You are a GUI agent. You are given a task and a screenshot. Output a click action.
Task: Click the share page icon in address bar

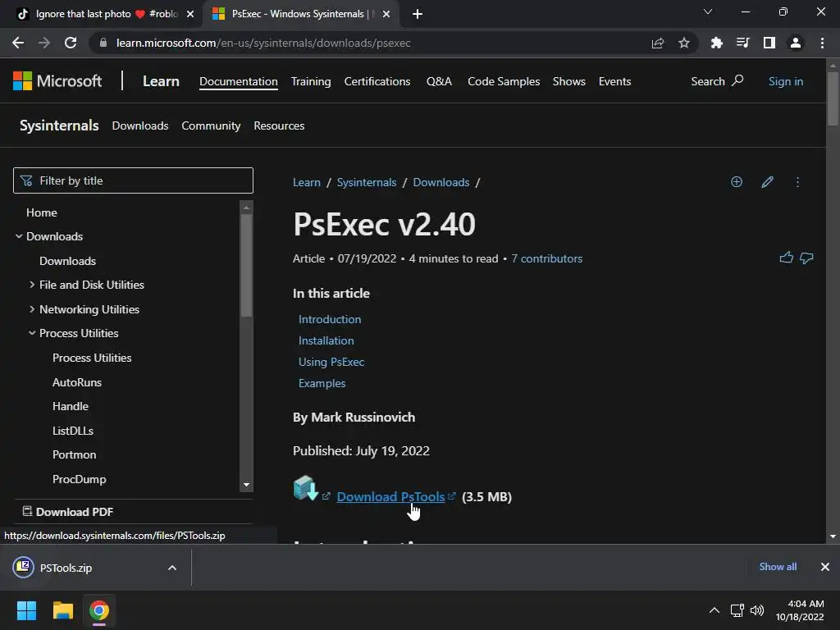coord(658,43)
